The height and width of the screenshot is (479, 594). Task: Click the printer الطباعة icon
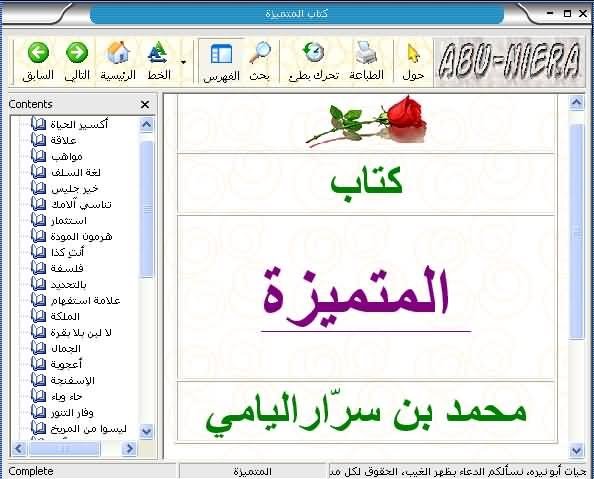(x=366, y=52)
